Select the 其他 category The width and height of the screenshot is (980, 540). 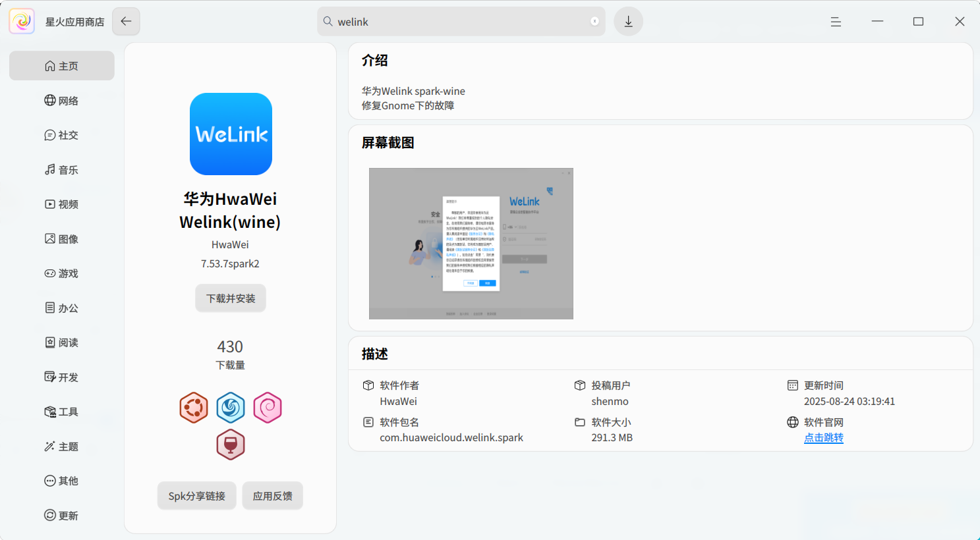pyautogui.click(x=62, y=481)
